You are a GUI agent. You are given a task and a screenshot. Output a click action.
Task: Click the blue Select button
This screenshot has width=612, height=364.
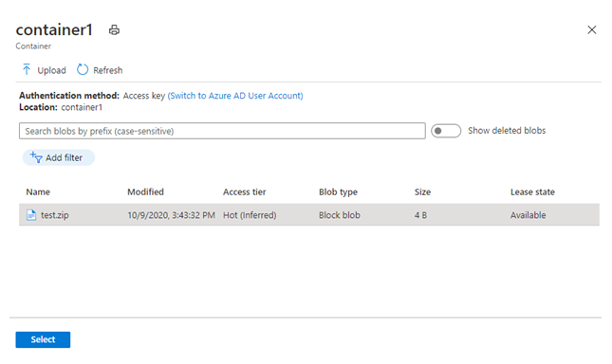tap(43, 339)
